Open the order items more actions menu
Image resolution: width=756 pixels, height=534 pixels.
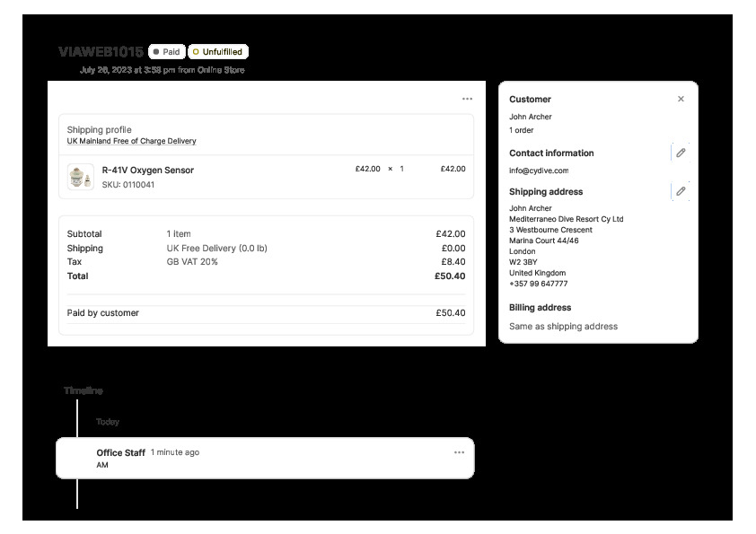coord(467,99)
